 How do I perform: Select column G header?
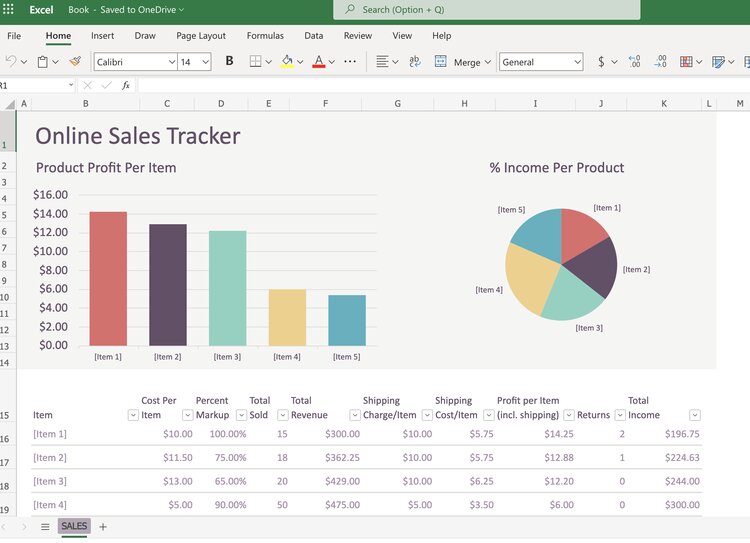coord(397,103)
